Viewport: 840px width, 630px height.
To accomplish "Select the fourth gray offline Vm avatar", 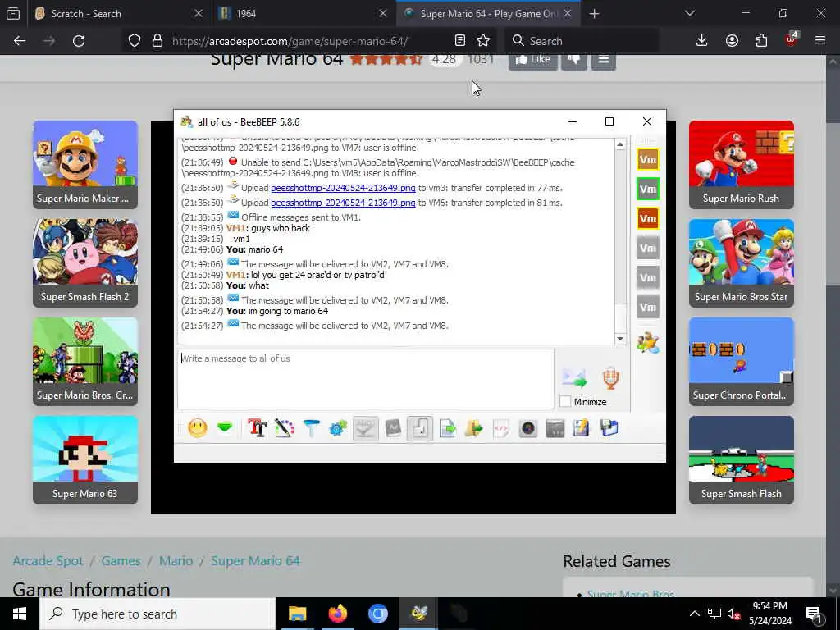I will pyautogui.click(x=648, y=248).
